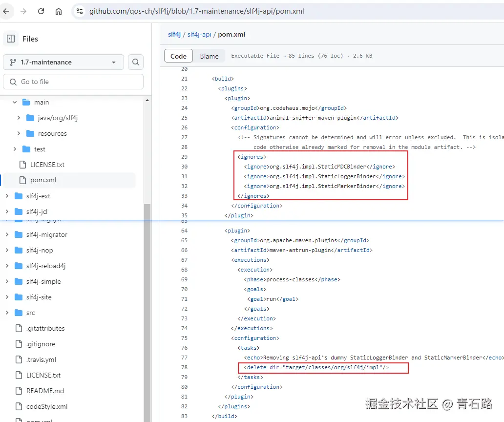
Task: Open root LICENSE.txt file
Action: click(x=43, y=375)
